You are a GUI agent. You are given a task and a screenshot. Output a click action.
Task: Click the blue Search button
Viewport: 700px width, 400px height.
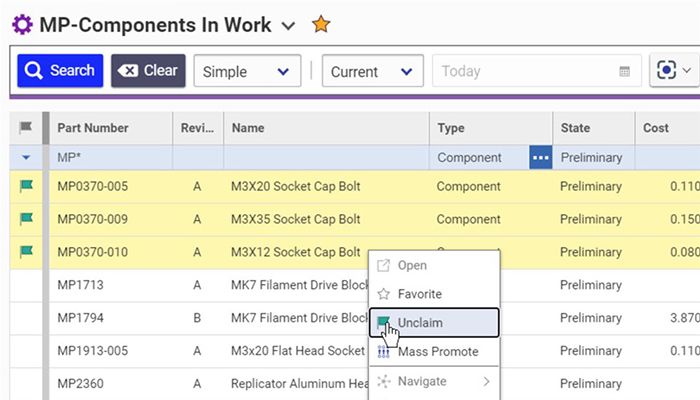point(60,71)
